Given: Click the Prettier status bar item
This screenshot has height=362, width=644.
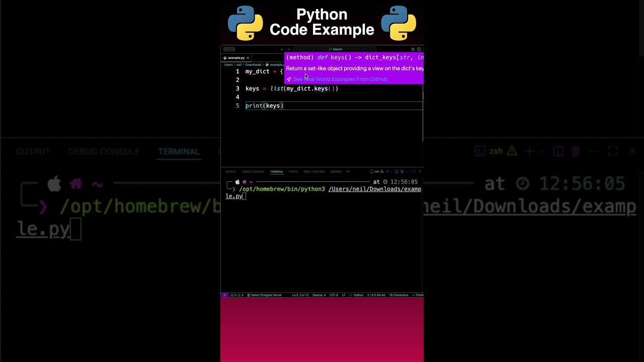Looking at the screenshot, I should 418,295.
